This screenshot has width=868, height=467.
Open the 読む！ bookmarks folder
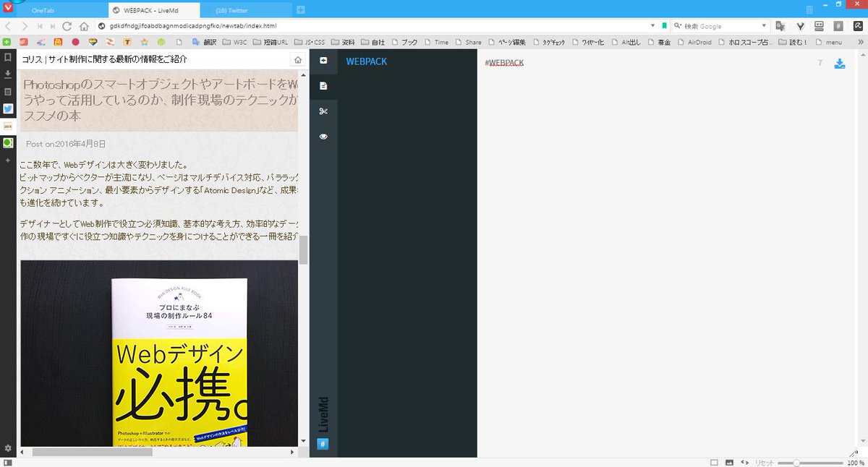pyautogui.click(x=792, y=42)
